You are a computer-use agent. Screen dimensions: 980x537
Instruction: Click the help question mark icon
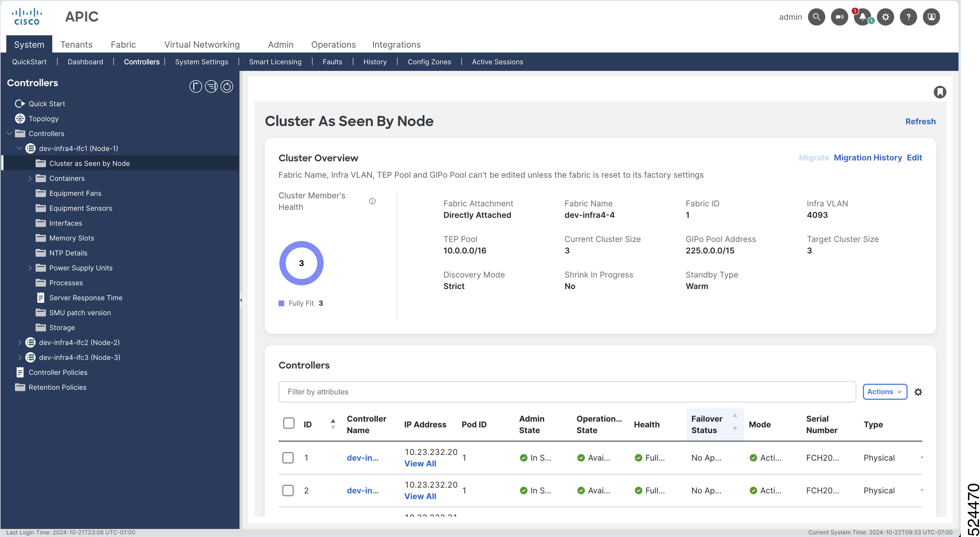[908, 17]
